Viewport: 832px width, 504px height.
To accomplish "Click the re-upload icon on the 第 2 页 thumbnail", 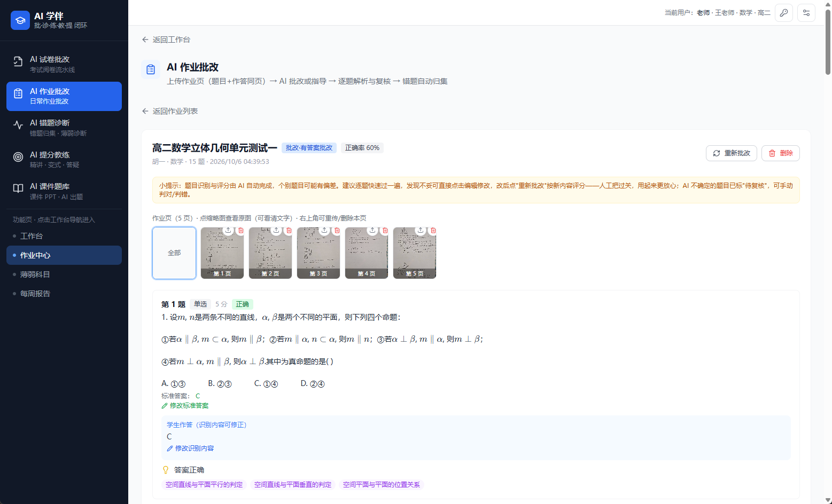I will 276,230.
